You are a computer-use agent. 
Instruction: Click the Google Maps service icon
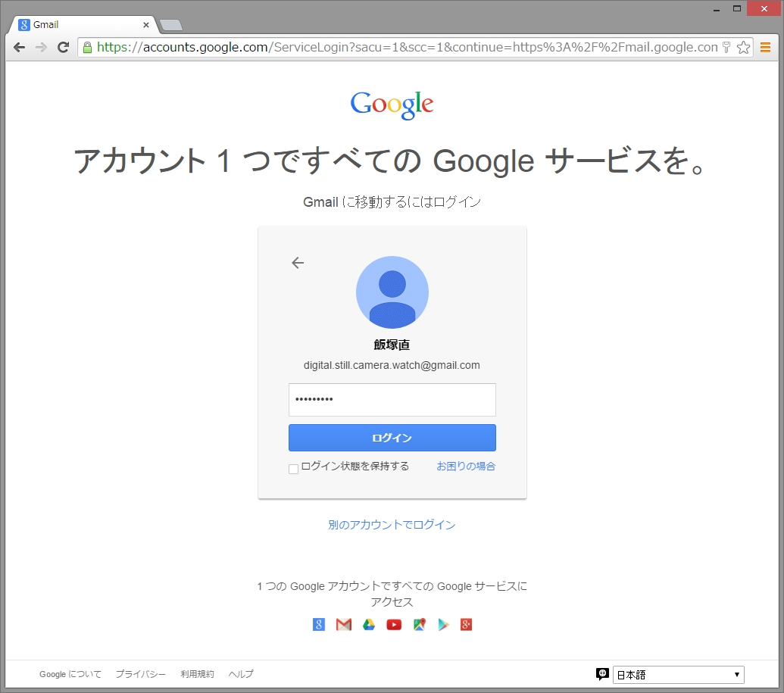click(420, 625)
